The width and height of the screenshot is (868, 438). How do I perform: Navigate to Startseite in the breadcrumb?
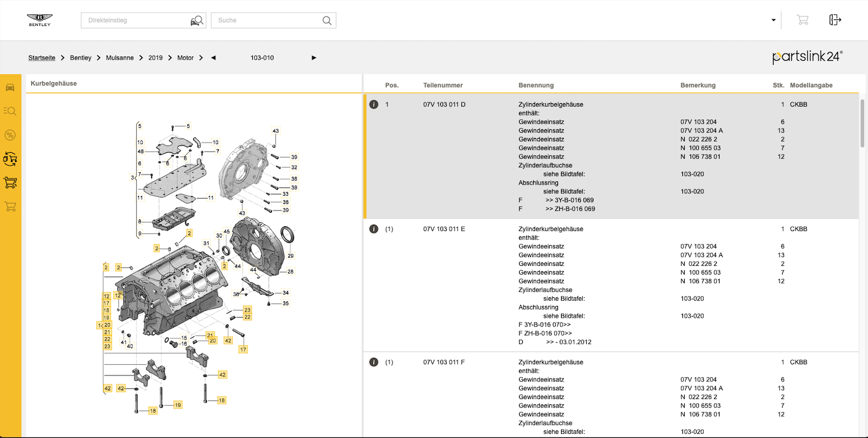42,58
